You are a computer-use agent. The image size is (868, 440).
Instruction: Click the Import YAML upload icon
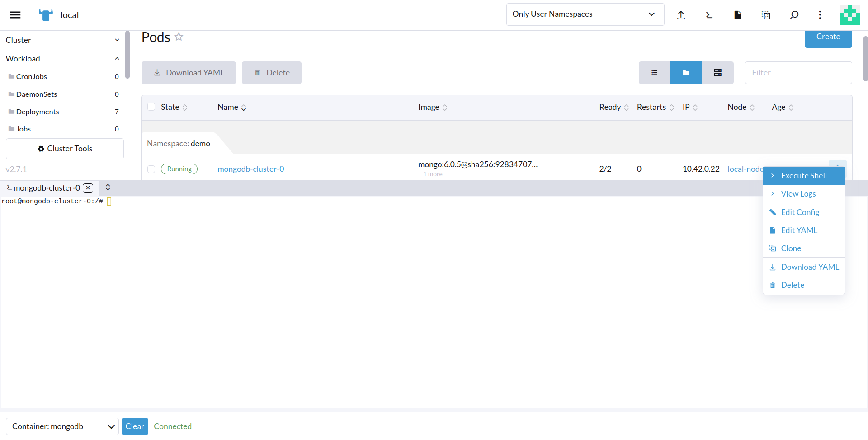682,14
